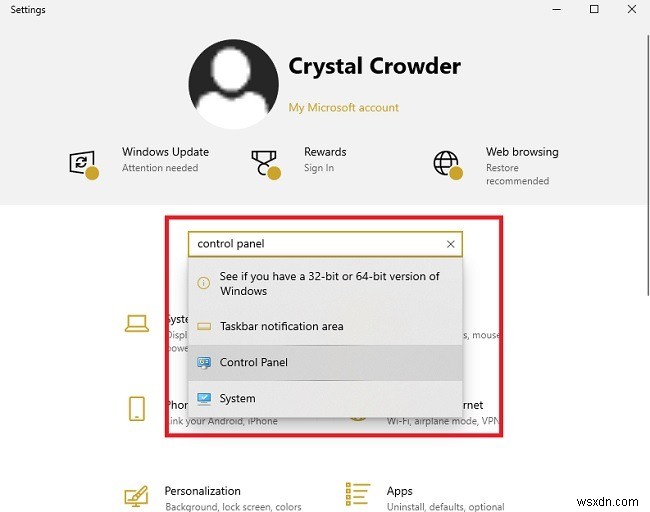
Task: Select System from search suggestions
Action: [x=325, y=399]
